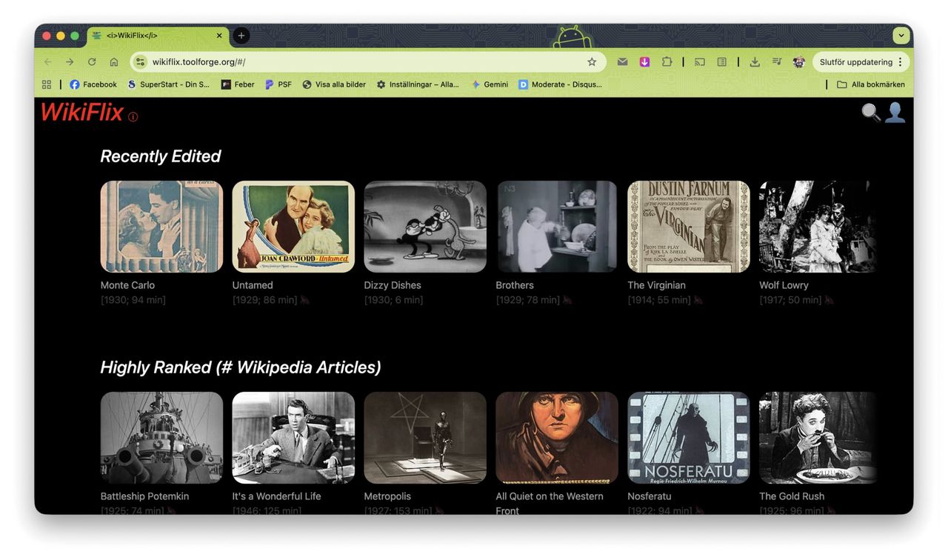Click the media controls icon in the toolbar
The image size is (948, 560).
tap(775, 61)
